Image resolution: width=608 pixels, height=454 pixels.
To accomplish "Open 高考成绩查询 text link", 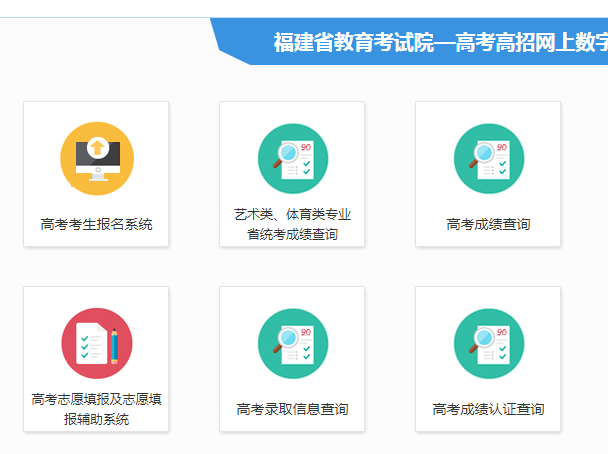I will click(x=488, y=224).
